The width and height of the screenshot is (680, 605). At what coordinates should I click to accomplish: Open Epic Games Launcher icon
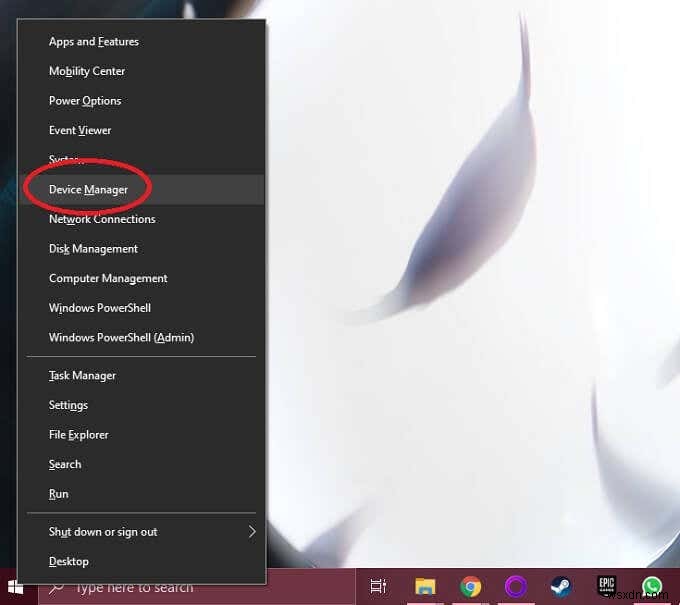tap(607, 585)
